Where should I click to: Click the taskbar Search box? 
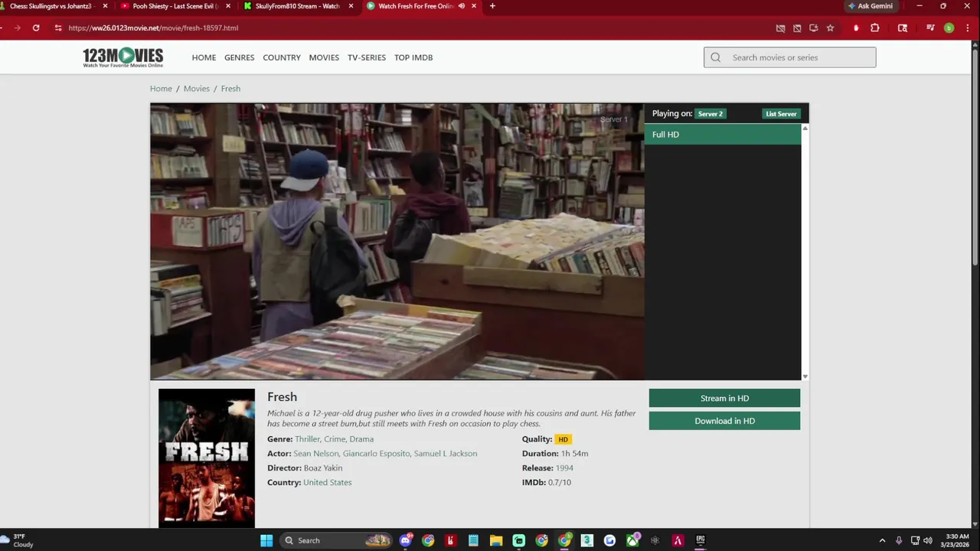(x=335, y=540)
